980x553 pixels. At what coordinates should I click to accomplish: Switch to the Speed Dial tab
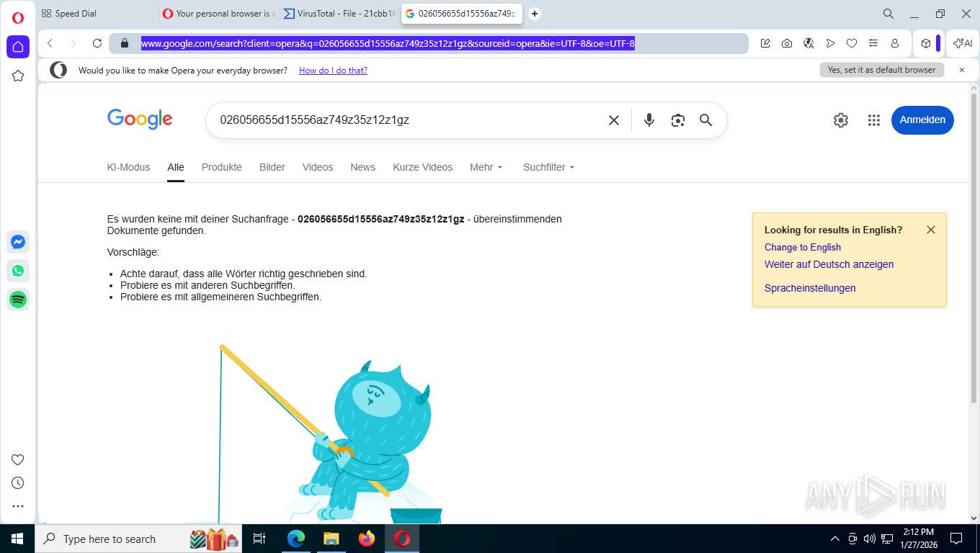(x=97, y=14)
